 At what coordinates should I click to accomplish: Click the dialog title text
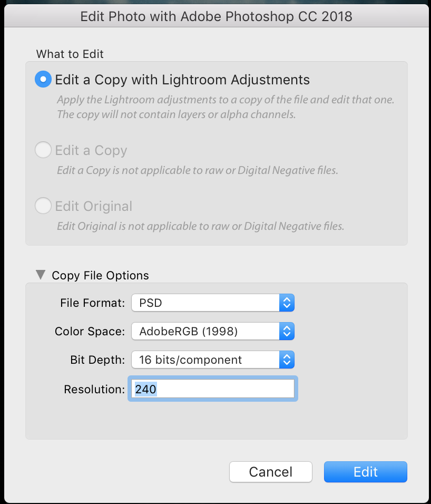coord(215,16)
